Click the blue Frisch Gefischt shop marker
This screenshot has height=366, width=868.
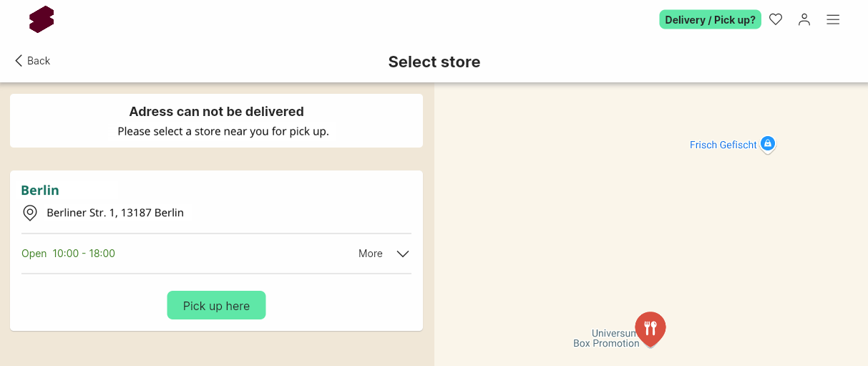(768, 145)
